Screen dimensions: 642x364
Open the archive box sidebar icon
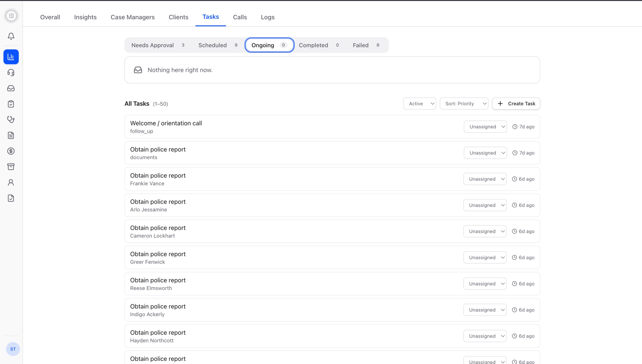click(11, 167)
